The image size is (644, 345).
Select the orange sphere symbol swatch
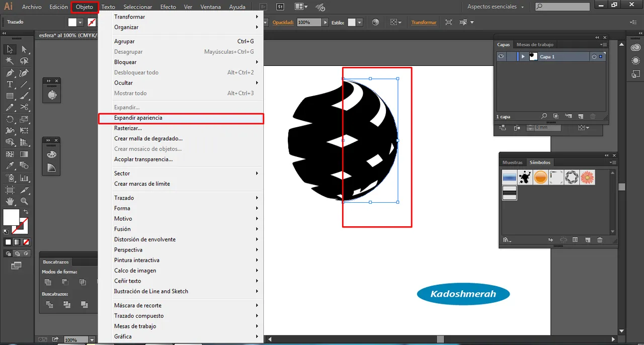[540, 177]
